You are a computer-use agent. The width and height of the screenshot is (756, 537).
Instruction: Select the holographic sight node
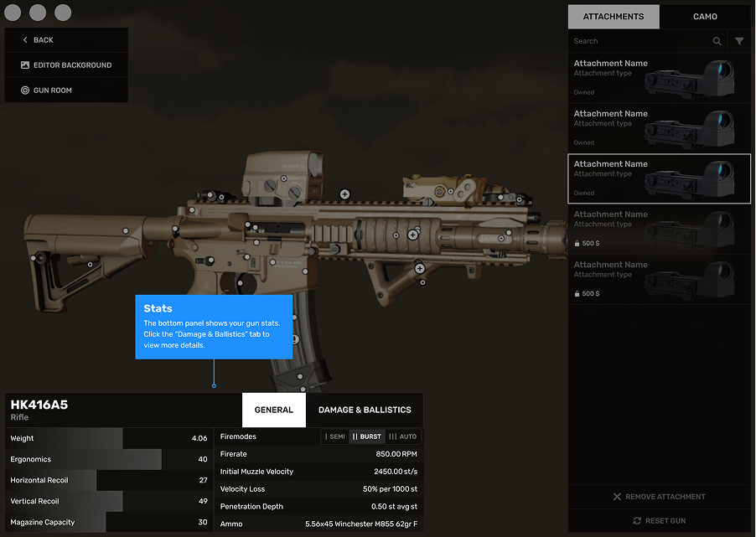click(283, 178)
